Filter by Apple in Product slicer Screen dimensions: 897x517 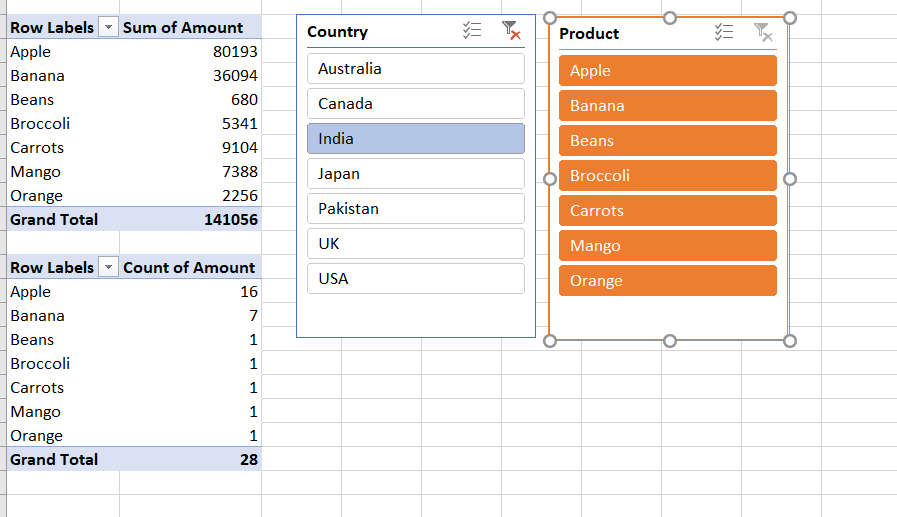click(x=667, y=71)
